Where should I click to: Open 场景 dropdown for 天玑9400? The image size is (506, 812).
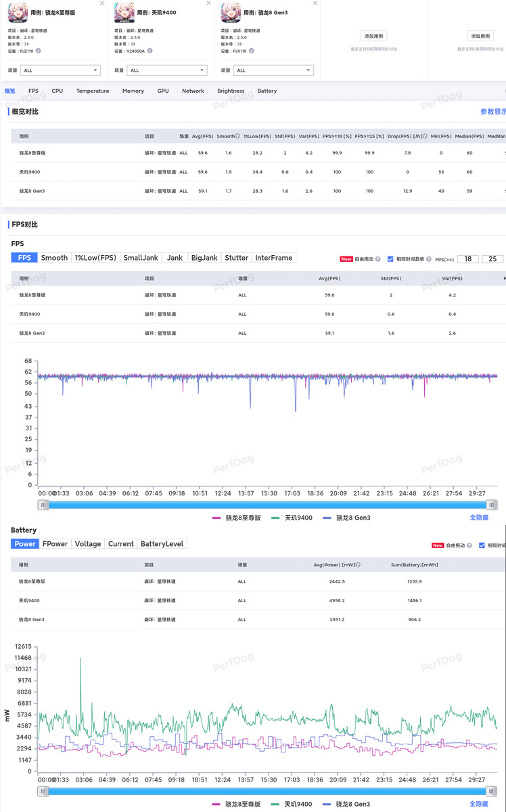pos(166,70)
